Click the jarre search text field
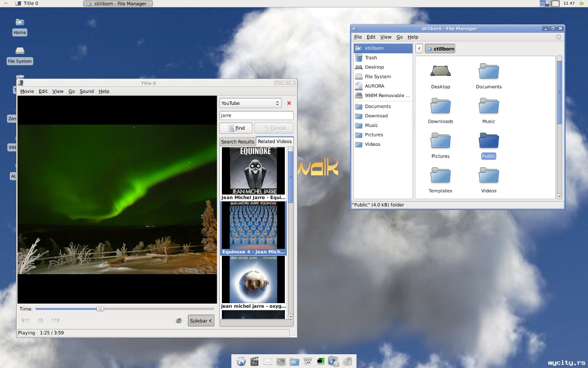588x368 pixels. tap(256, 116)
